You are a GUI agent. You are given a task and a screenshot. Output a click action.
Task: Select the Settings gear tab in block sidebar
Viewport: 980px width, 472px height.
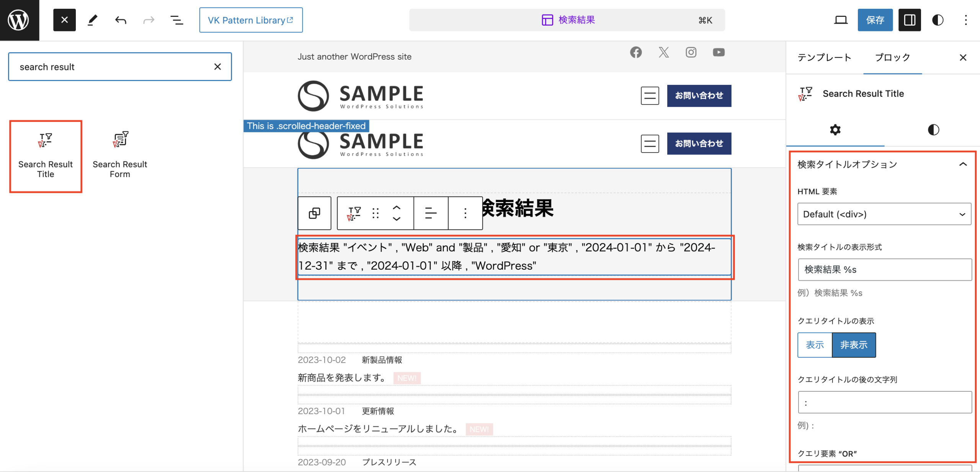point(835,130)
